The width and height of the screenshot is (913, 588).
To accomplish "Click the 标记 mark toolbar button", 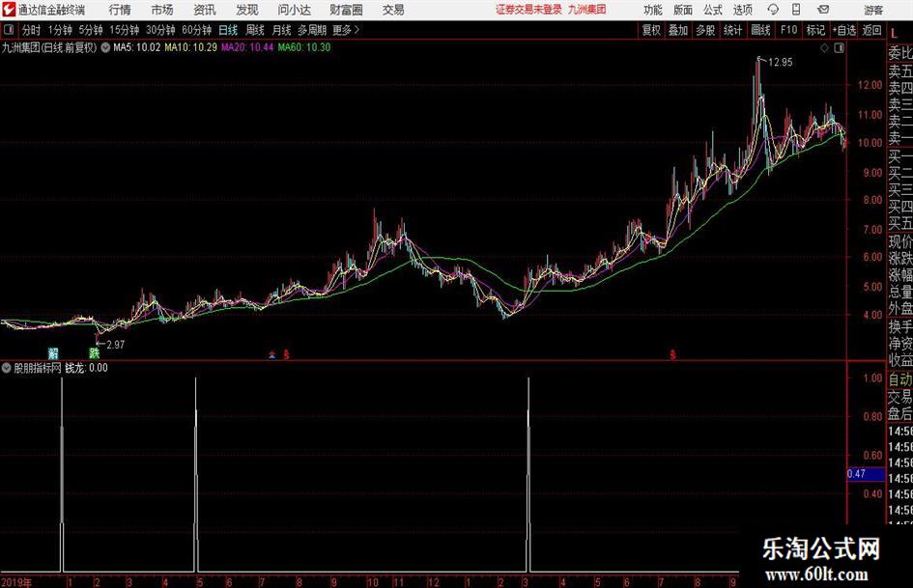I will click(x=815, y=30).
